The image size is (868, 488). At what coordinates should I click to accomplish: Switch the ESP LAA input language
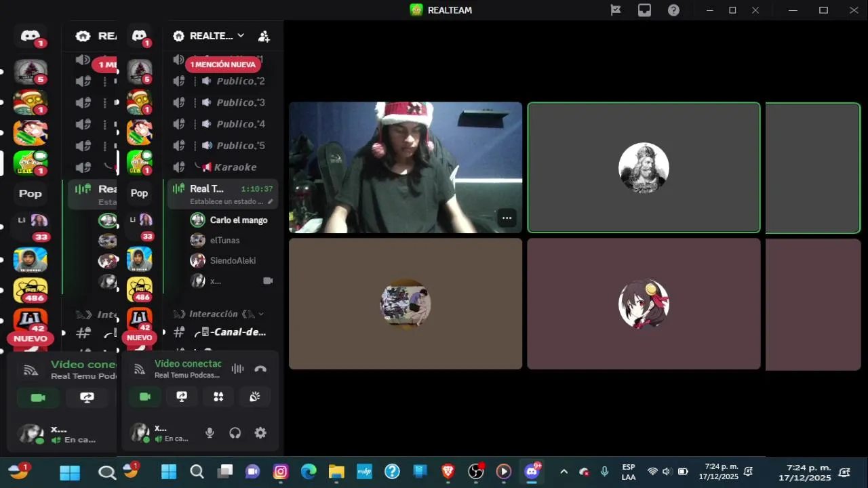[x=629, y=472]
